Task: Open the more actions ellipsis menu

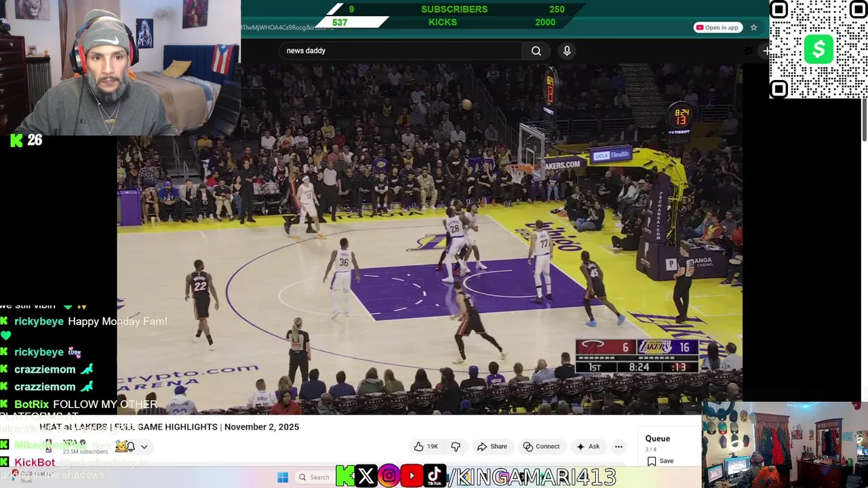Action: point(618,447)
